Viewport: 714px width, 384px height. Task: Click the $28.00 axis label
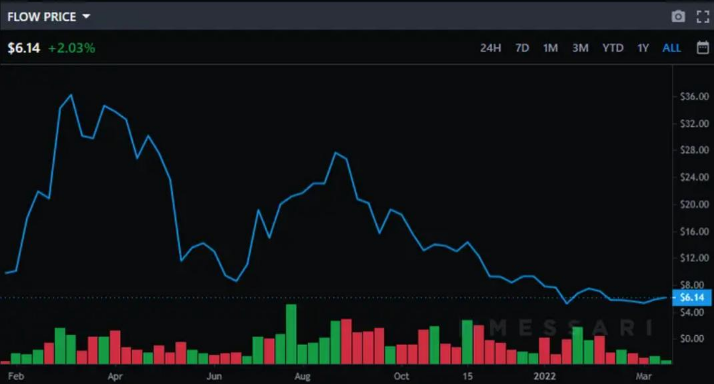point(694,150)
